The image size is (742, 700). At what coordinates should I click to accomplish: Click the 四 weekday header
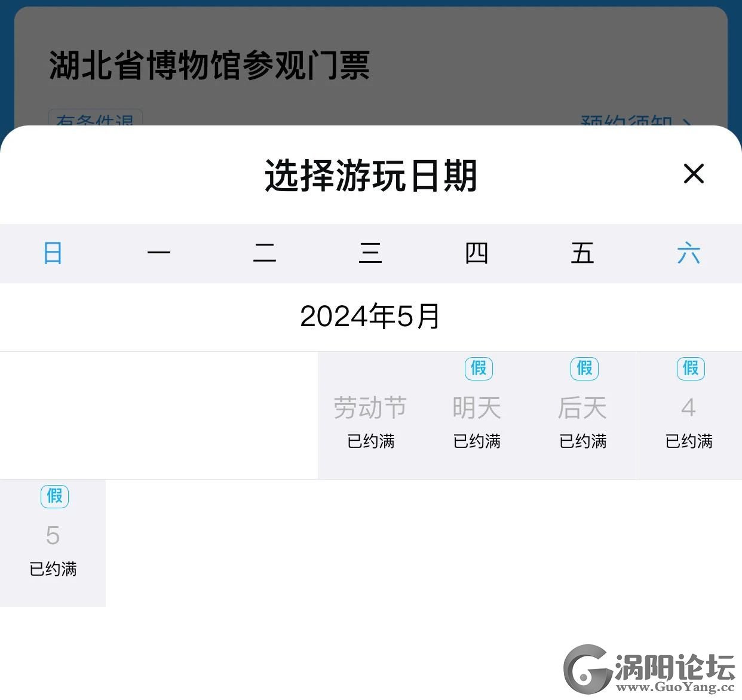pos(477,253)
